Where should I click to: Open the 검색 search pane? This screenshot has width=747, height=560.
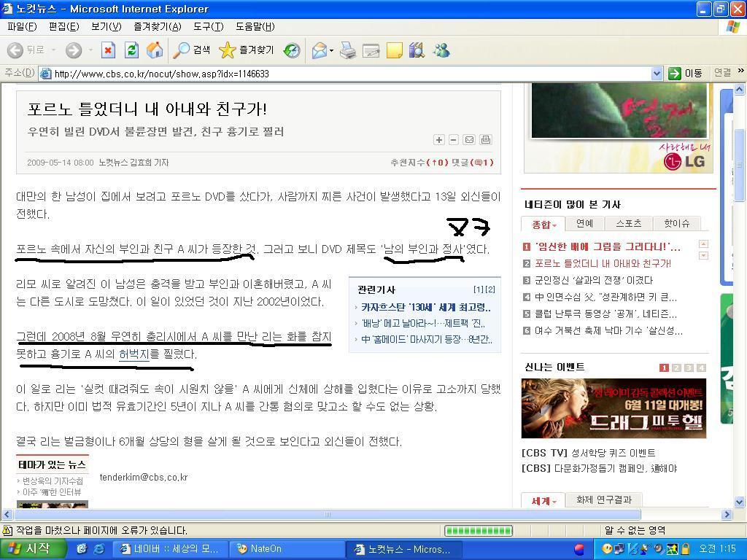[x=192, y=50]
